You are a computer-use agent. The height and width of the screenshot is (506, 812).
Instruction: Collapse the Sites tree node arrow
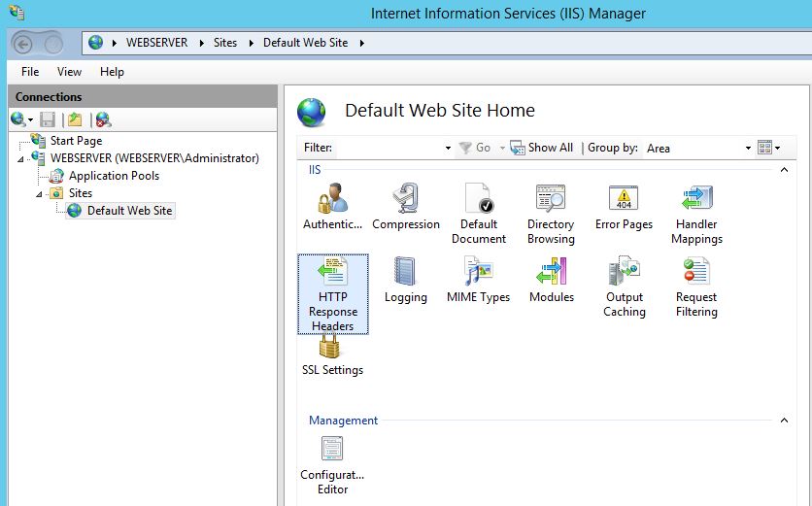[39, 194]
